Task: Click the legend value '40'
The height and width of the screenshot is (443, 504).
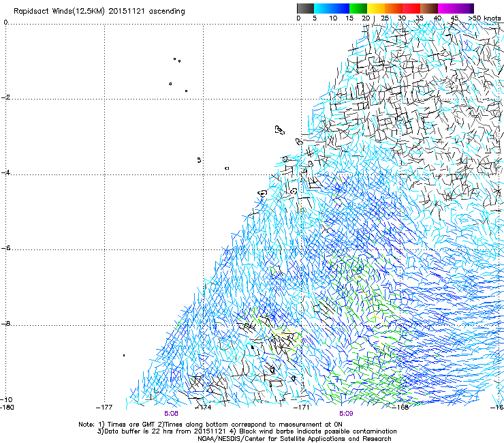Action: (x=437, y=18)
